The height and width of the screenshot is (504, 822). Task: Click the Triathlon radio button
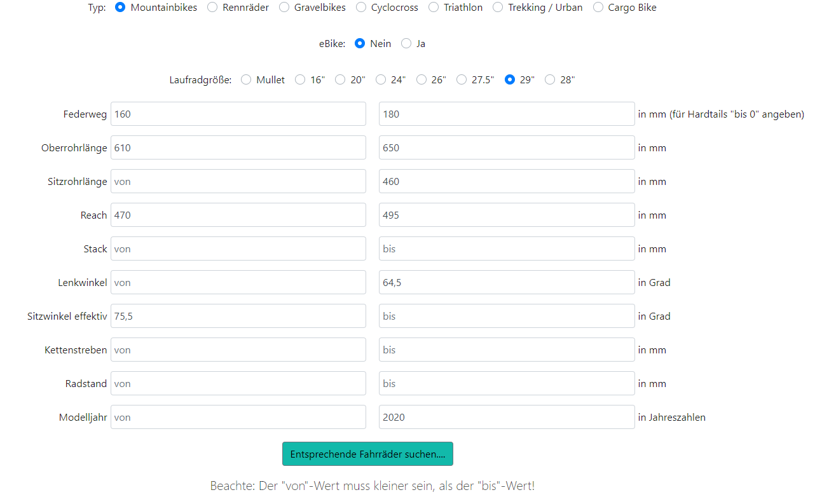(434, 8)
